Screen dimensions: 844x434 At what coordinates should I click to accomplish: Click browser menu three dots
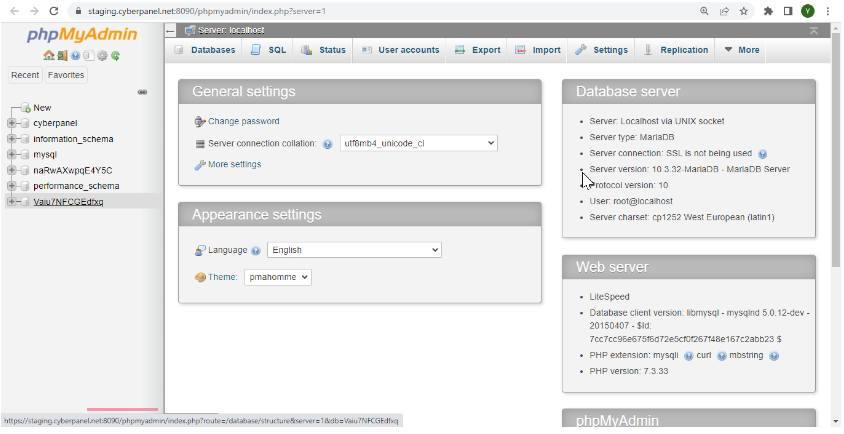(x=828, y=11)
